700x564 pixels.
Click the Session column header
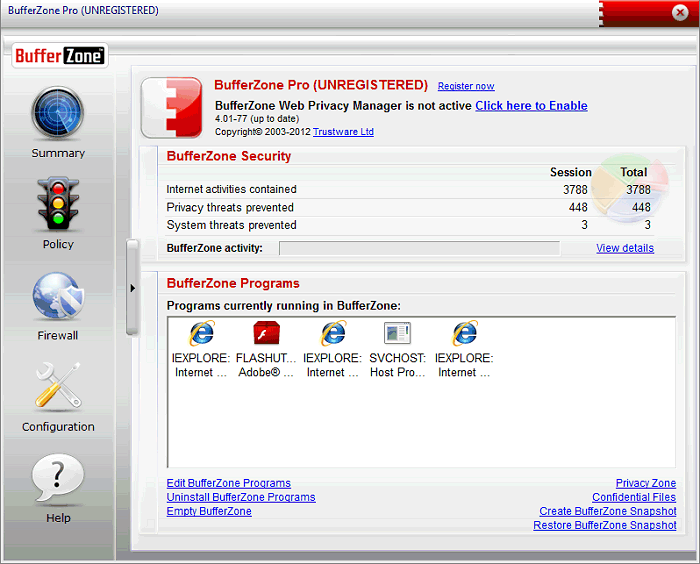pyautogui.click(x=571, y=172)
